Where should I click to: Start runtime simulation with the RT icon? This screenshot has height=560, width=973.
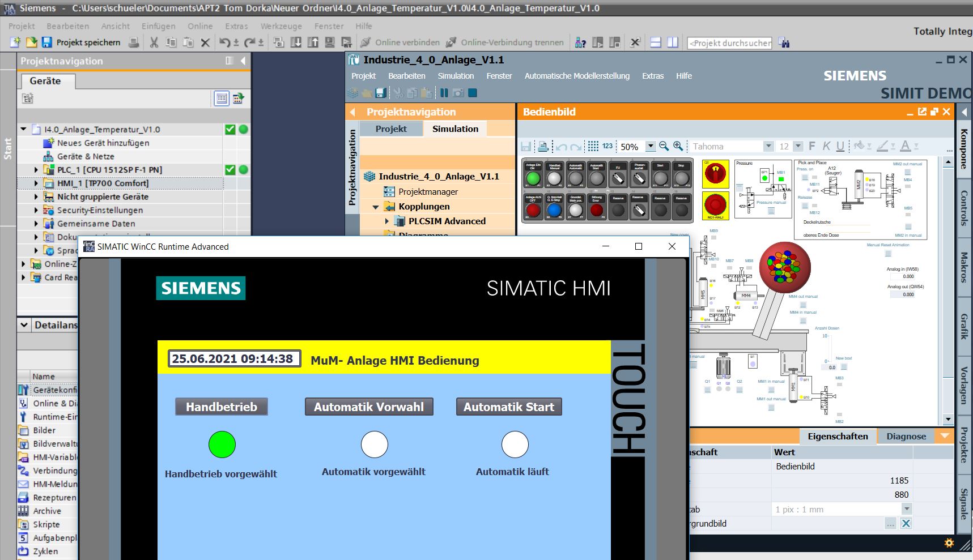pyautogui.click(x=346, y=42)
